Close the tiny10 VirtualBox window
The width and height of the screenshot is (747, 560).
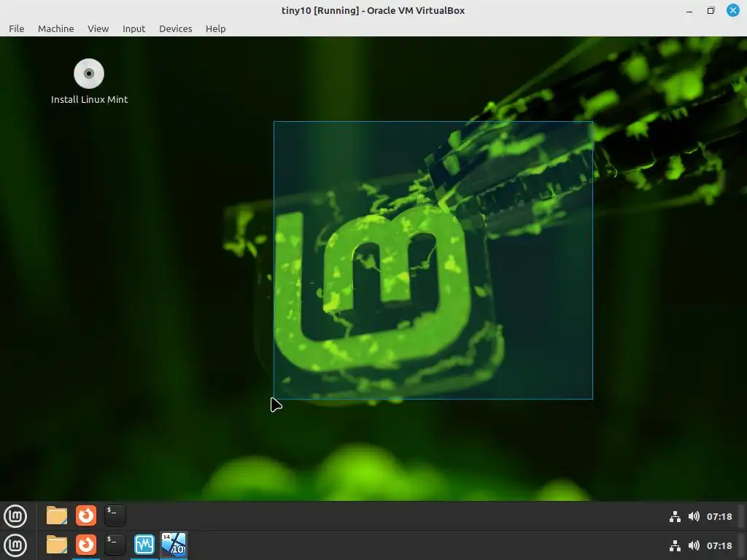tap(732, 10)
